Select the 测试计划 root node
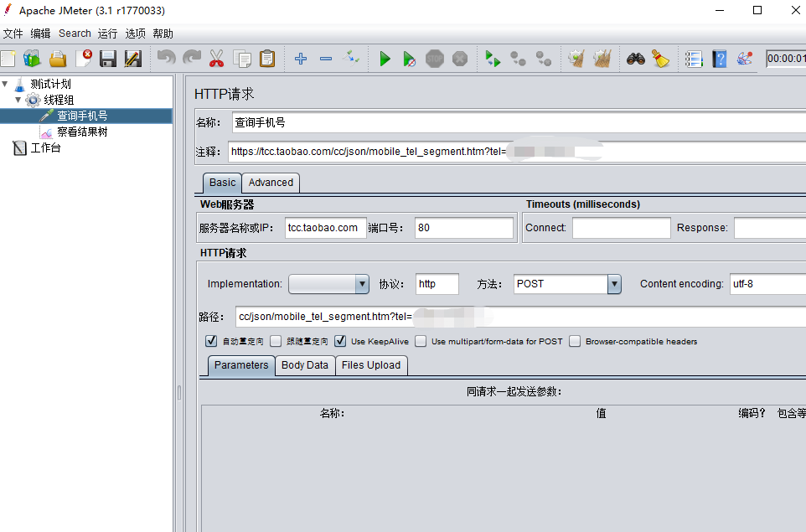Viewport: 806px width, 532px height. click(50, 83)
